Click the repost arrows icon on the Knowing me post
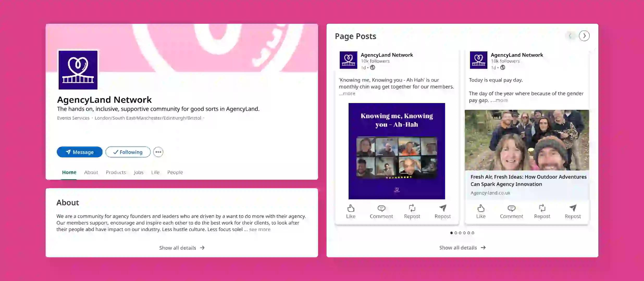Viewport: 644px width, 281px height. click(412, 208)
